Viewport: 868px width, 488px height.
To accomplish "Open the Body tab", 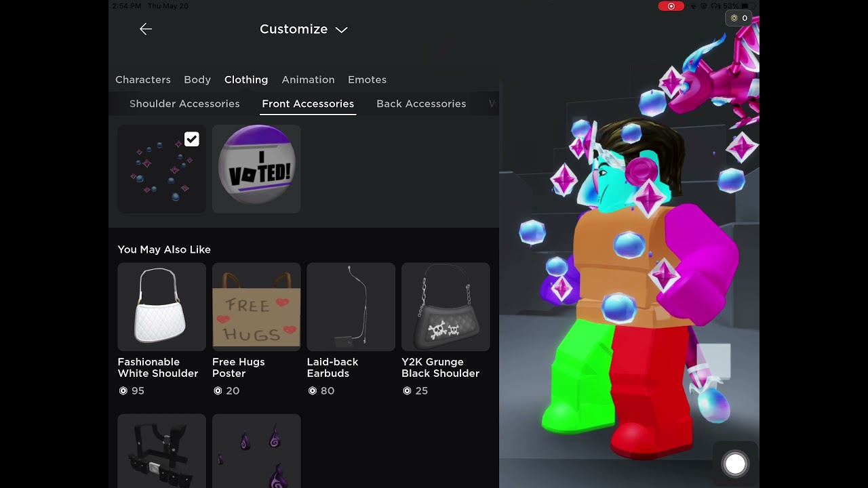I will [197, 79].
